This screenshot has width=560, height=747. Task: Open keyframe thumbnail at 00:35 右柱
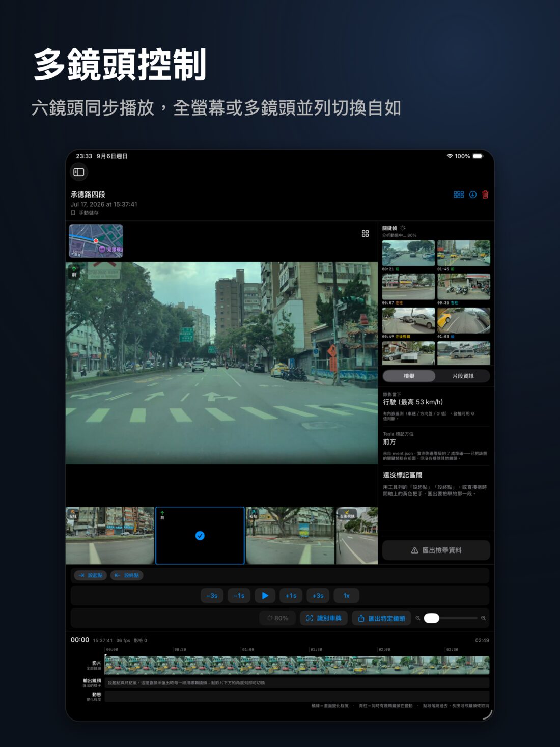(463, 287)
